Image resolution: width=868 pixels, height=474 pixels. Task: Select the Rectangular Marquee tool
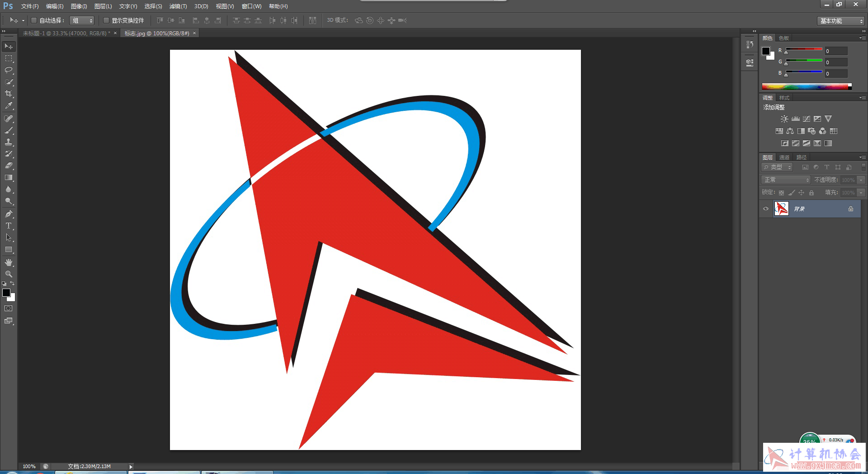tap(9, 58)
